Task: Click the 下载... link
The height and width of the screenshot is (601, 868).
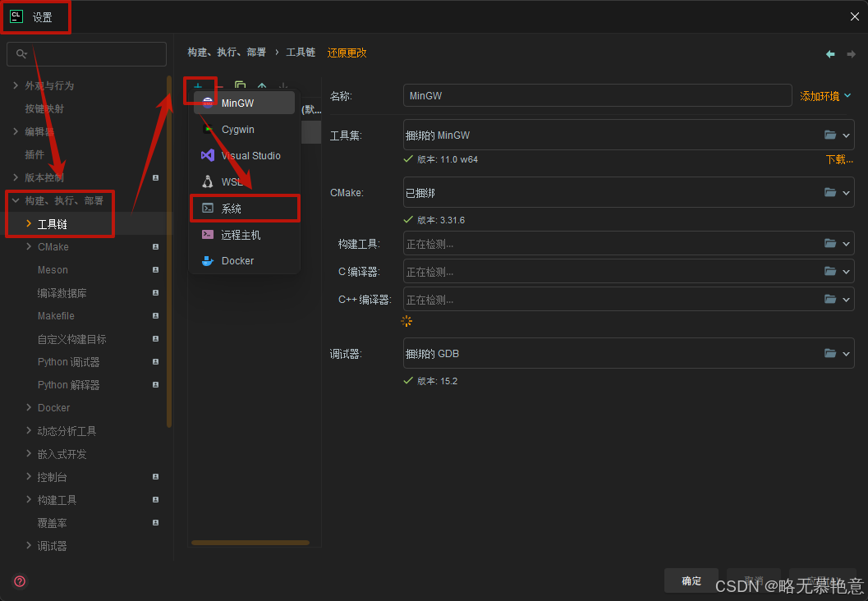Action: (x=839, y=159)
